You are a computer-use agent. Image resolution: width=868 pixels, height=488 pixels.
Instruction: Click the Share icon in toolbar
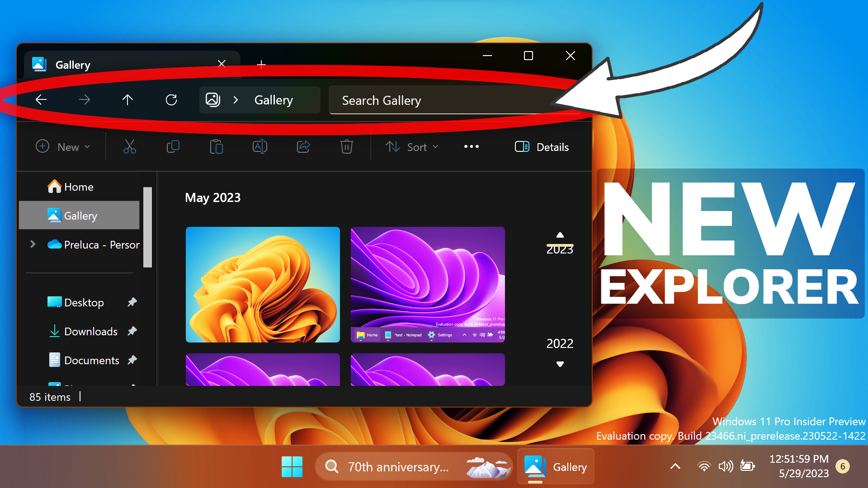coord(303,147)
